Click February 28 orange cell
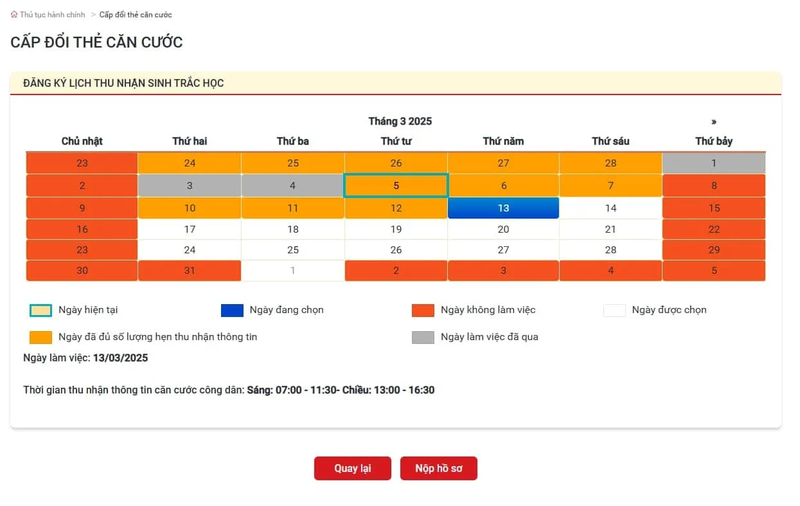 coord(611,163)
